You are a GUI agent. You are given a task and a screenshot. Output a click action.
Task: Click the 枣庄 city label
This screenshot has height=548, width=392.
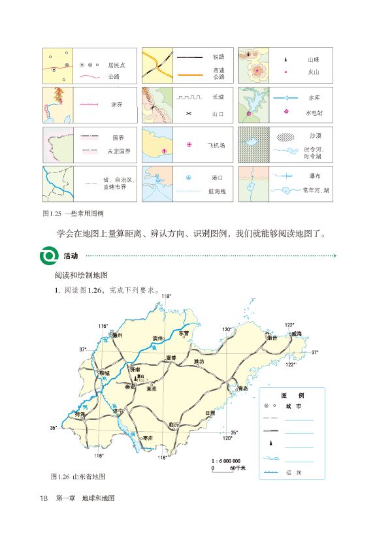[x=148, y=438]
